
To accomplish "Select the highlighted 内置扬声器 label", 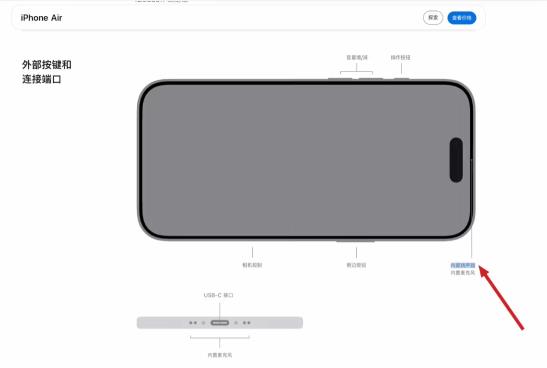I will 463,265.
